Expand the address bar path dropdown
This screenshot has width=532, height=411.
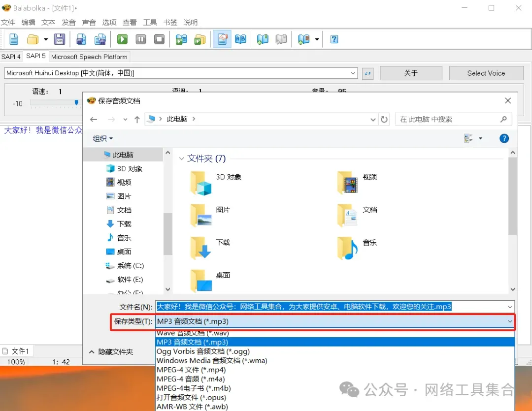coord(373,120)
